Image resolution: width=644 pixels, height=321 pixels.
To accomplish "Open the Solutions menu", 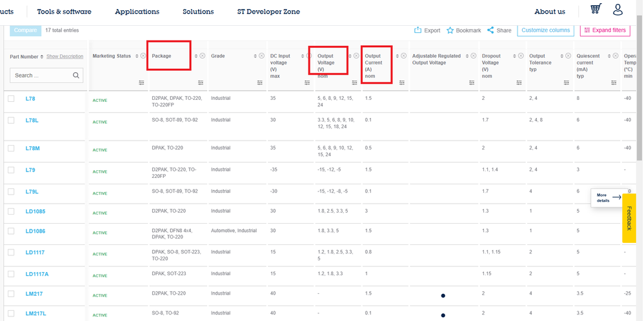I will [x=198, y=12].
